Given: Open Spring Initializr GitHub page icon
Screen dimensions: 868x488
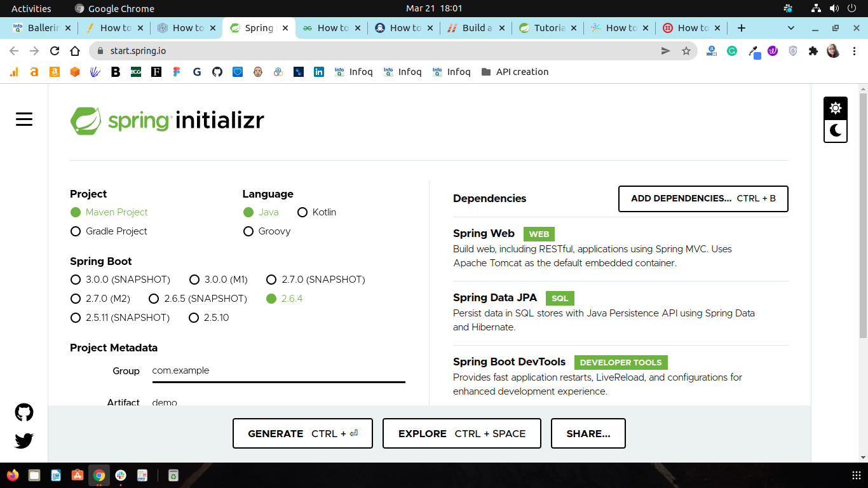Looking at the screenshot, I should [x=24, y=412].
